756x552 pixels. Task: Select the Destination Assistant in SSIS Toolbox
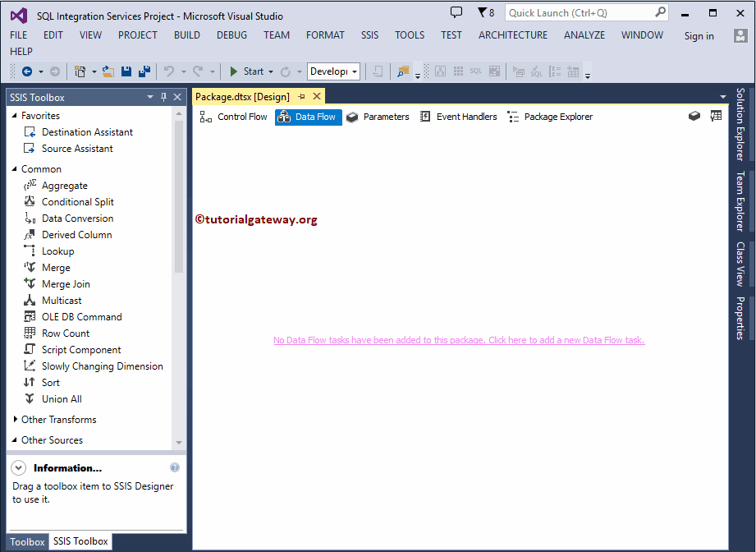click(85, 131)
